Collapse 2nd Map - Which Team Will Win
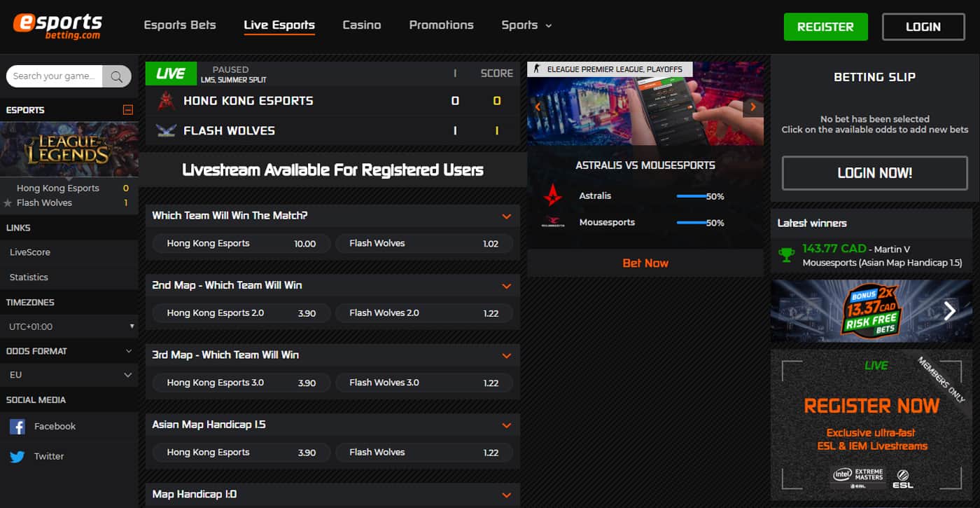 [x=507, y=286]
